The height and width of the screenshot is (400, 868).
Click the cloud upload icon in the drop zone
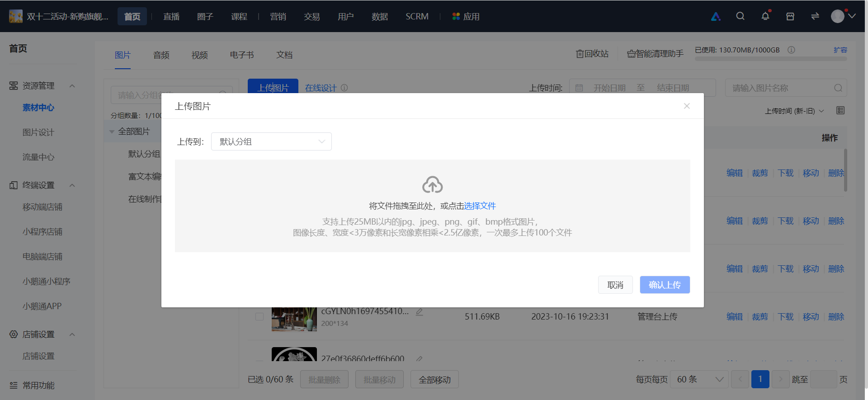pyautogui.click(x=433, y=184)
